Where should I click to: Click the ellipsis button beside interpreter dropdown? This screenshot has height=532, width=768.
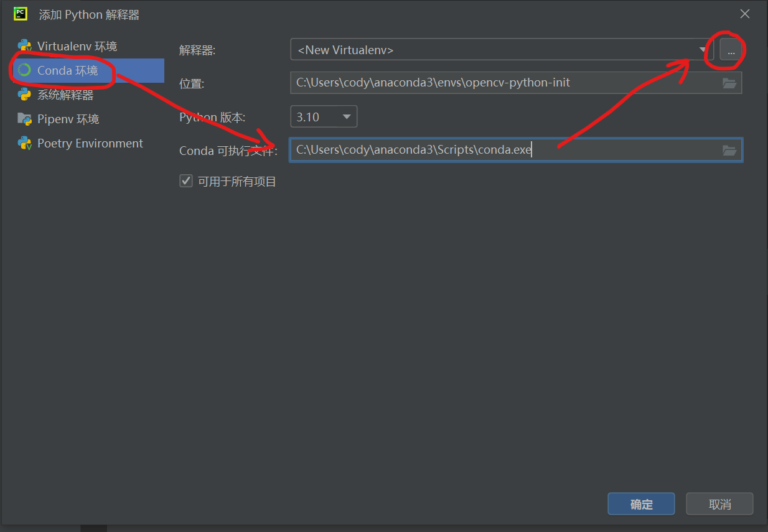coord(731,50)
